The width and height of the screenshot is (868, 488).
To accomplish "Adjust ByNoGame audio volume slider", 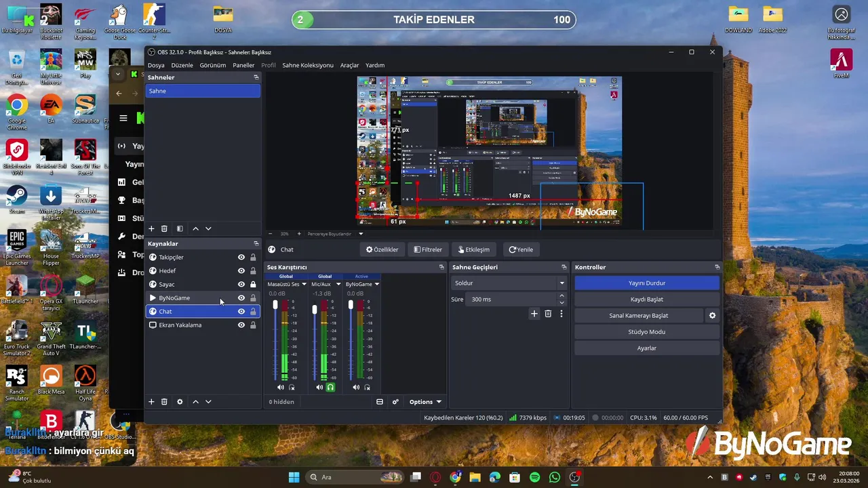I will (351, 306).
